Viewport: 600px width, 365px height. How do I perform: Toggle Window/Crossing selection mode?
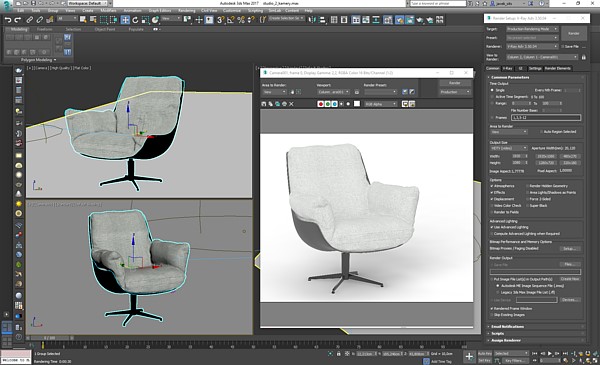(114, 20)
